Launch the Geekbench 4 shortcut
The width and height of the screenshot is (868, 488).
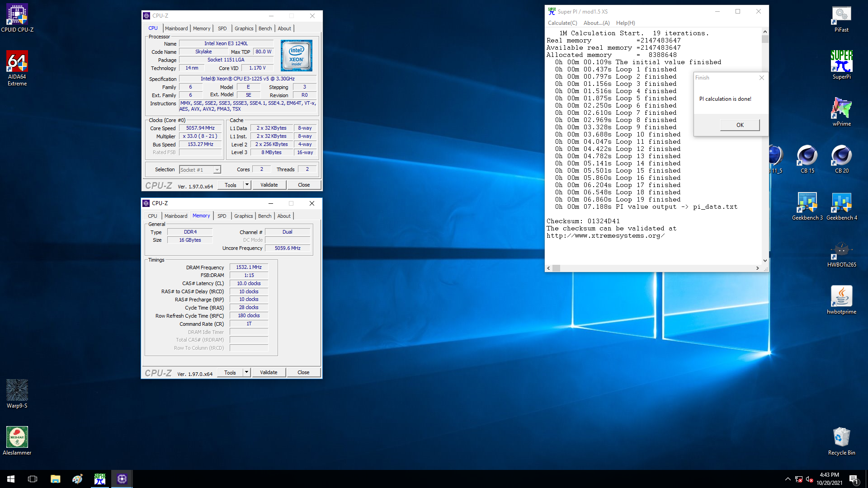[841, 206]
